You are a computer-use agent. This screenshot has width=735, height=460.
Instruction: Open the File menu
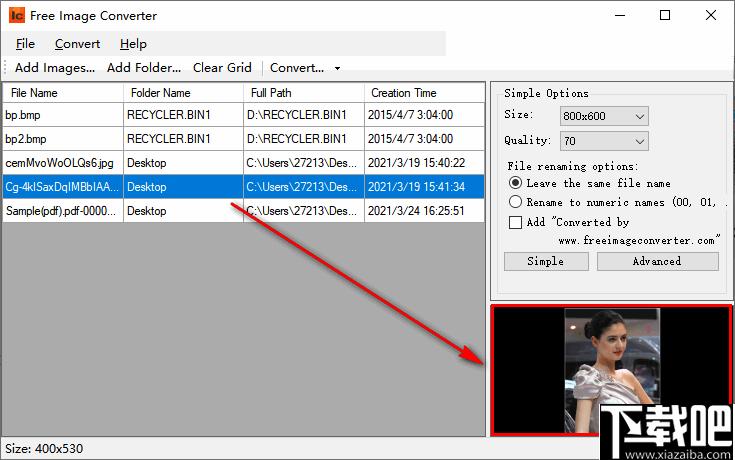(x=25, y=44)
